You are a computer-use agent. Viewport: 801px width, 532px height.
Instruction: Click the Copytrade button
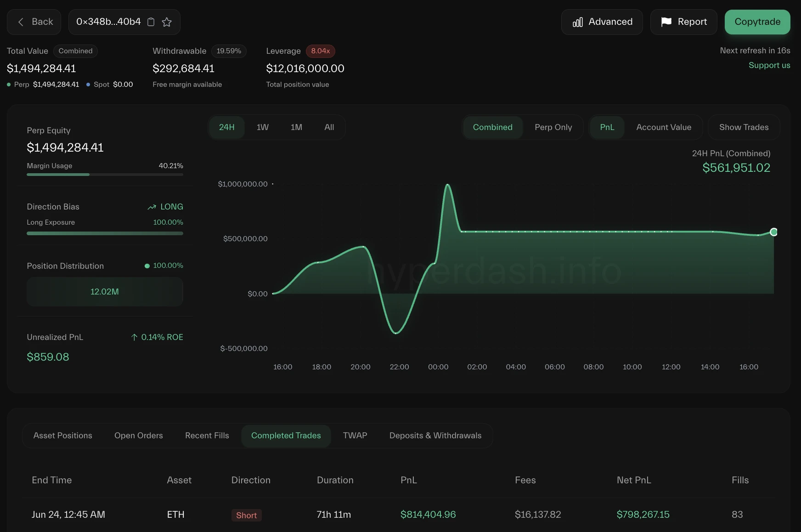(x=757, y=22)
